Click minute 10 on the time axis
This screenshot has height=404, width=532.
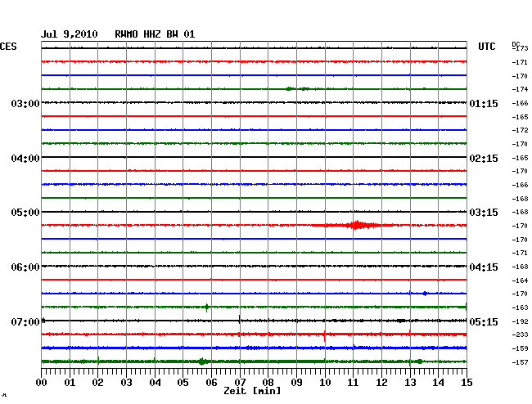(x=325, y=382)
